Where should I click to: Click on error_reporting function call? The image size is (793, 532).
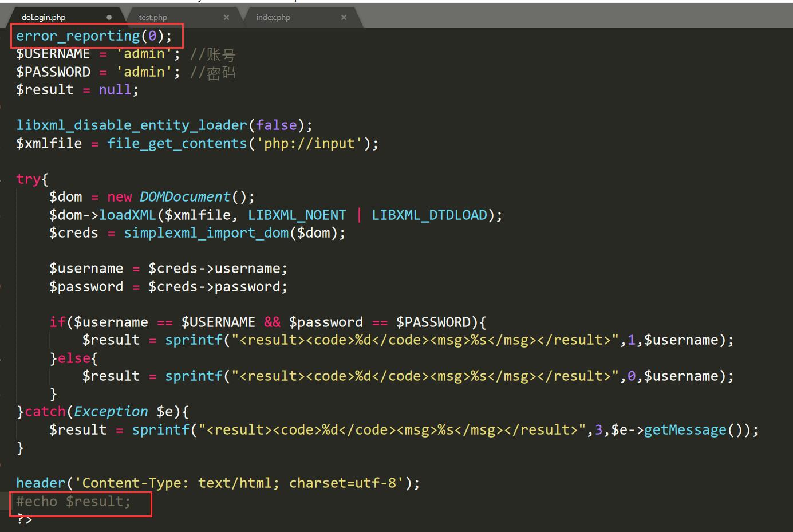click(x=78, y=36)
